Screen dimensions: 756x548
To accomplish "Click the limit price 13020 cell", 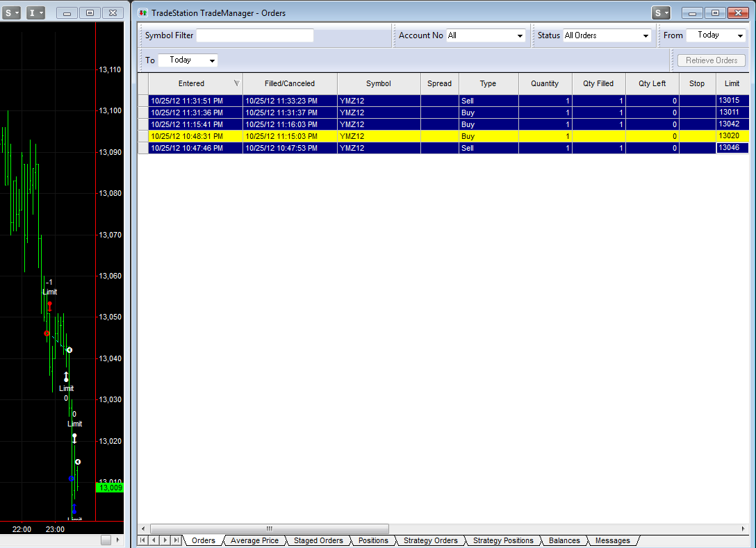I will click(x=732, y=136).
